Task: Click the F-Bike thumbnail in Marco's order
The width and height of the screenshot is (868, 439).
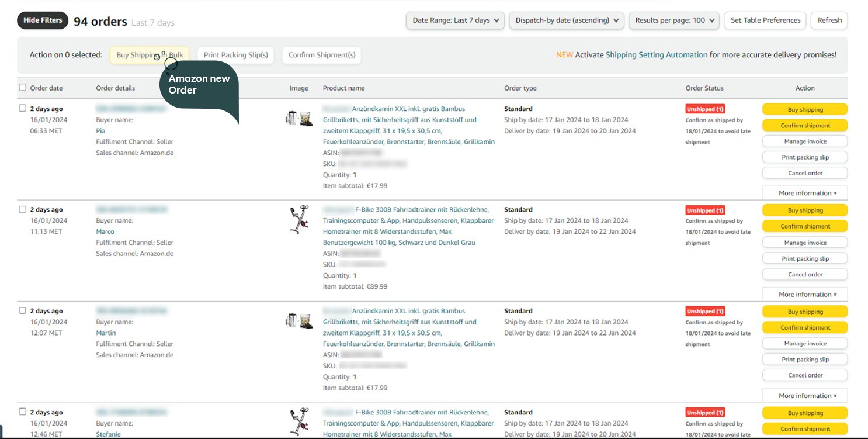Action: [299, 220]
